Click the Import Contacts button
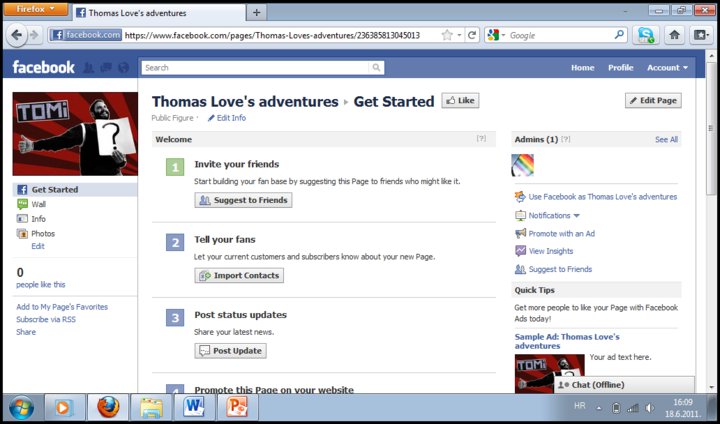Image resolution: width=720 pixels, height=424 pixels. click(239, 276)
